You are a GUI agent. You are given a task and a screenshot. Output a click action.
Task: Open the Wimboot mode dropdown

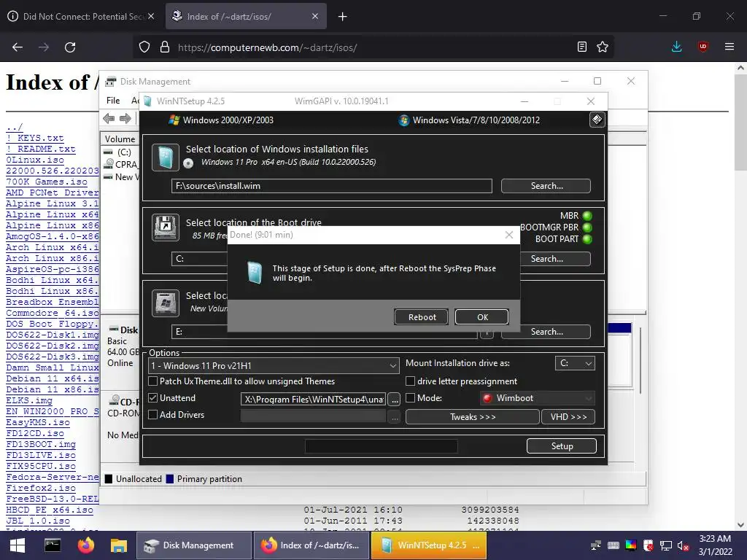[x=538, y=398]
